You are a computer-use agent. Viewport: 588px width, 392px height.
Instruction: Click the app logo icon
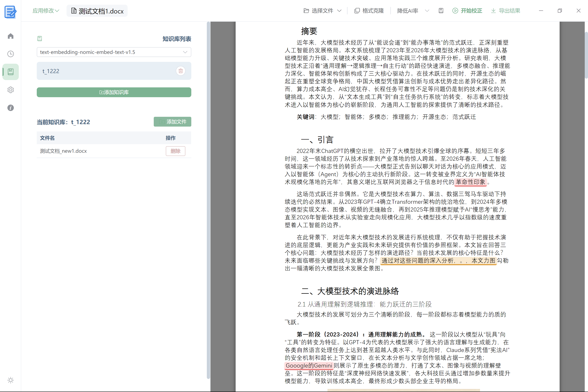[x=10, y=12]
